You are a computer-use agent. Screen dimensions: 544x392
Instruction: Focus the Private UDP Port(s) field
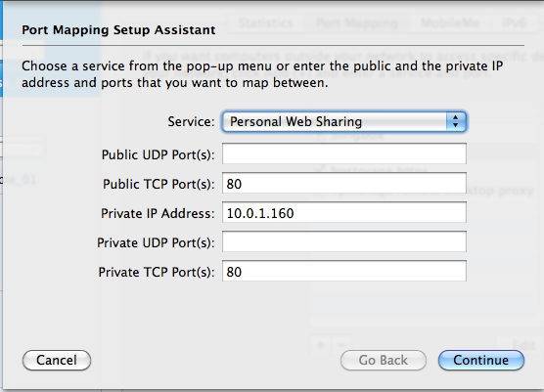point(344,241)
